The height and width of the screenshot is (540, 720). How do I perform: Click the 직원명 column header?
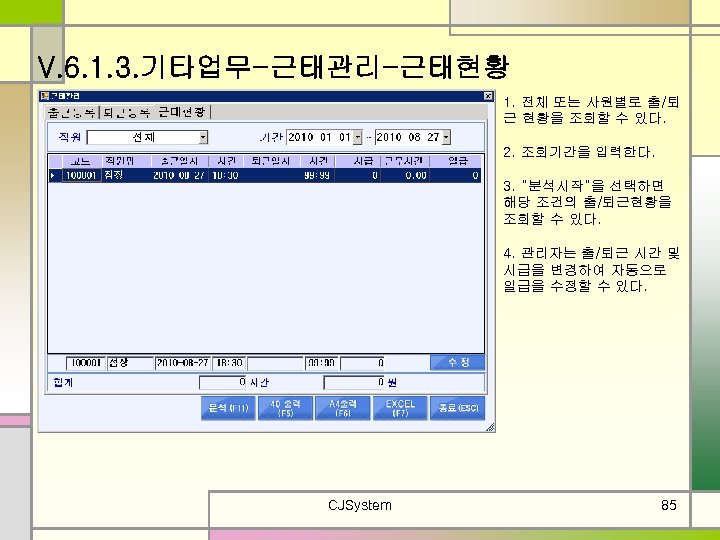(x=126, y=161)
